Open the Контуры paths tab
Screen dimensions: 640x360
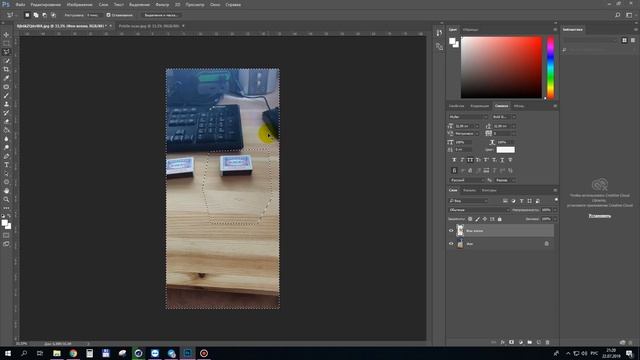pos(489,190)
